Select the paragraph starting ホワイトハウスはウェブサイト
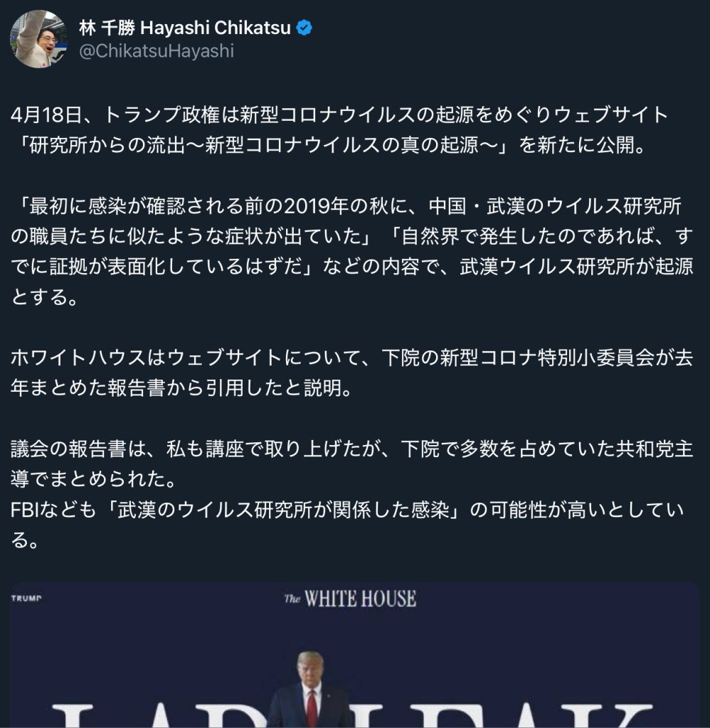 pos(352,373)
